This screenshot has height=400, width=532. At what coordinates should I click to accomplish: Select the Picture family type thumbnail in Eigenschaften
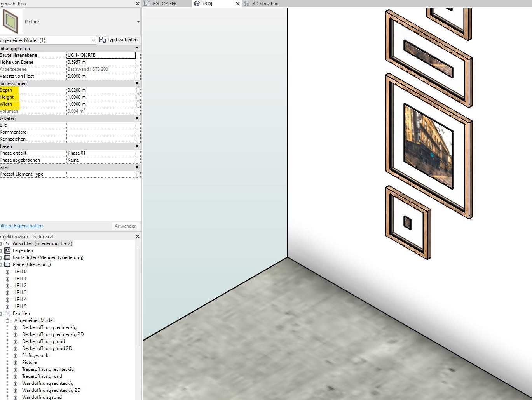tap(11, 20)
